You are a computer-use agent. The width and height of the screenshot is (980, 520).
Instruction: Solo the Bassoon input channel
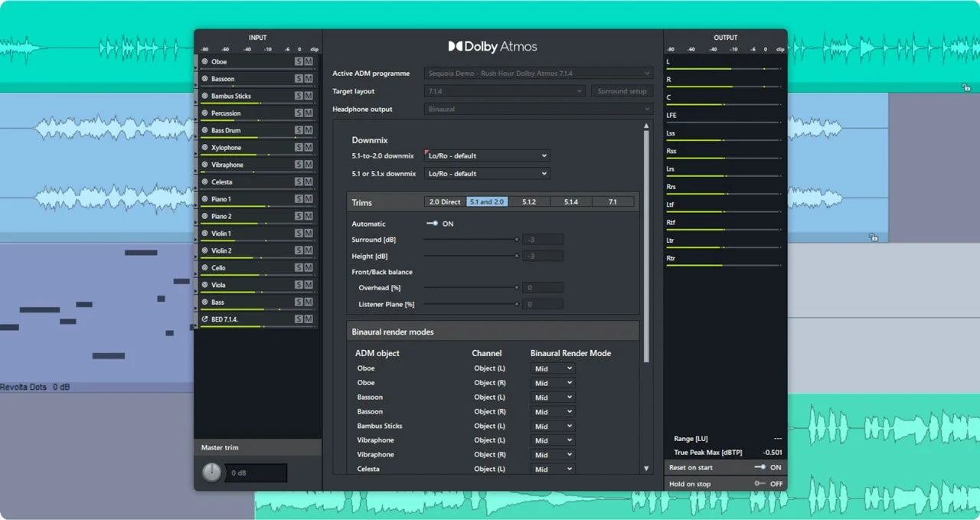299,79
